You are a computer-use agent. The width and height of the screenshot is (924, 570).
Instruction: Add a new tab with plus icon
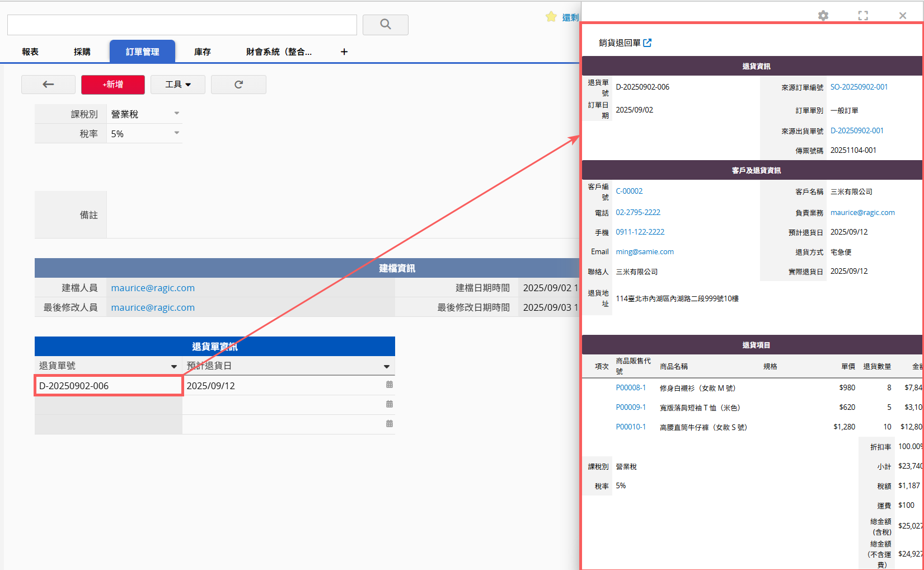[344, 52]
